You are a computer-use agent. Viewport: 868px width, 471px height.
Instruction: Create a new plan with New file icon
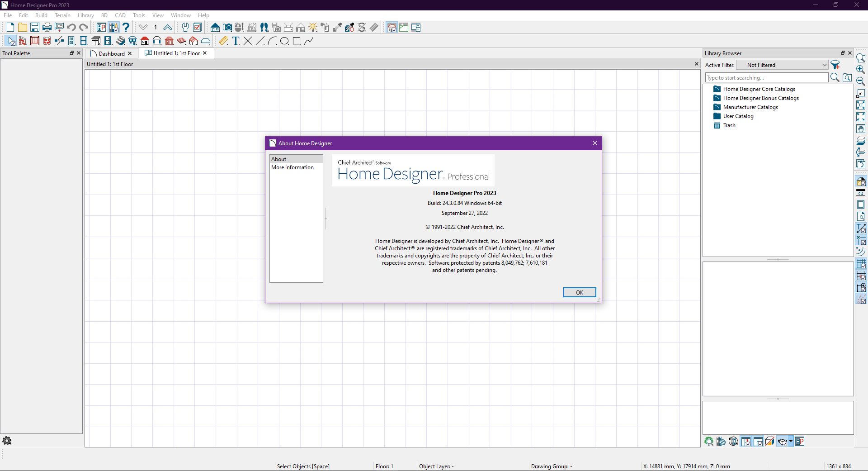tap(10, 28)
